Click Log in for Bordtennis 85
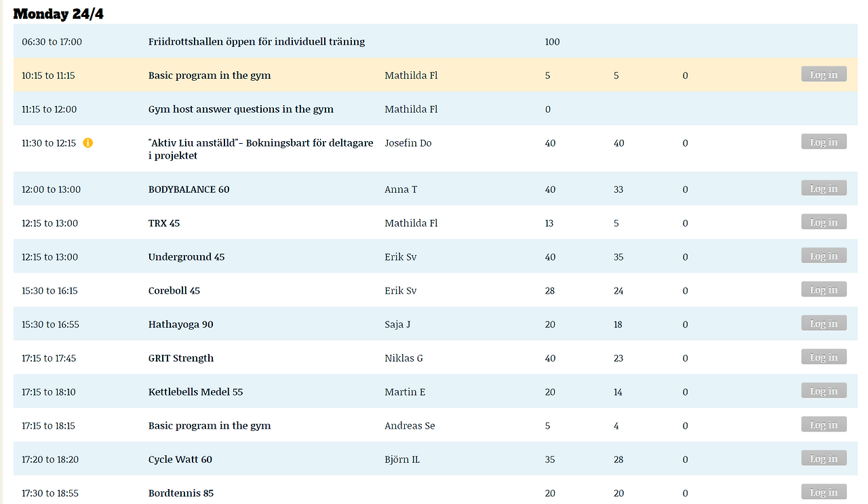The image size is (868, 504). [x=823, y=492]
